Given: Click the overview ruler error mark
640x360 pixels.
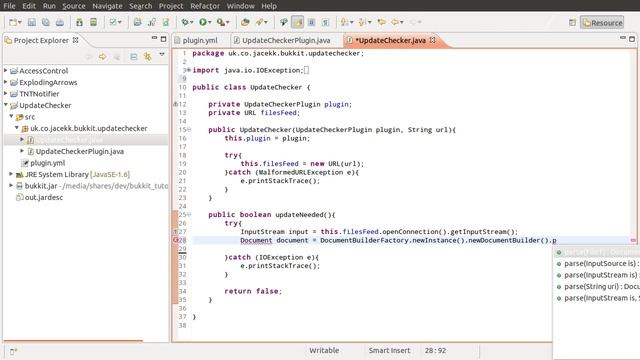Looking at the screenshot, I should (x=633, y=240).
